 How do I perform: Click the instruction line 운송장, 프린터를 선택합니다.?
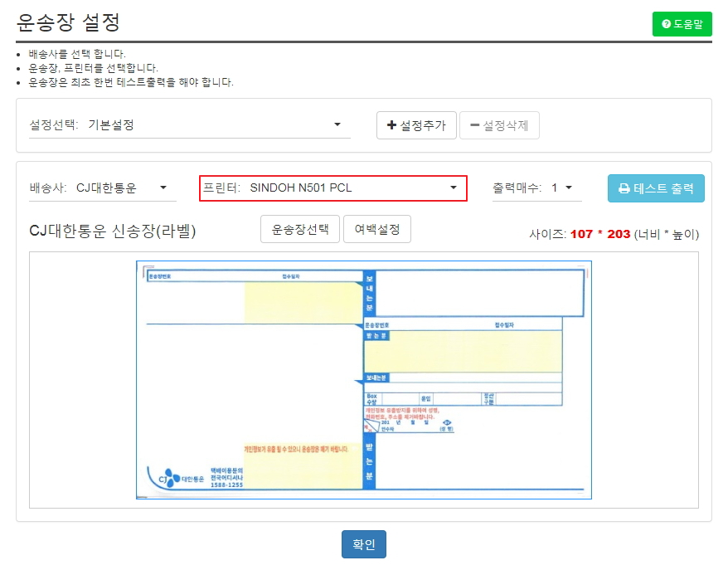(94, 68)
